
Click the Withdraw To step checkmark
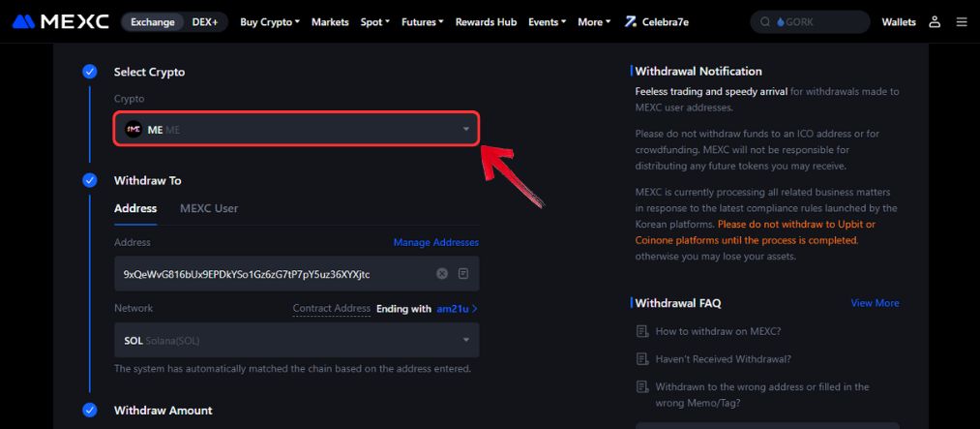pos(89,180)
